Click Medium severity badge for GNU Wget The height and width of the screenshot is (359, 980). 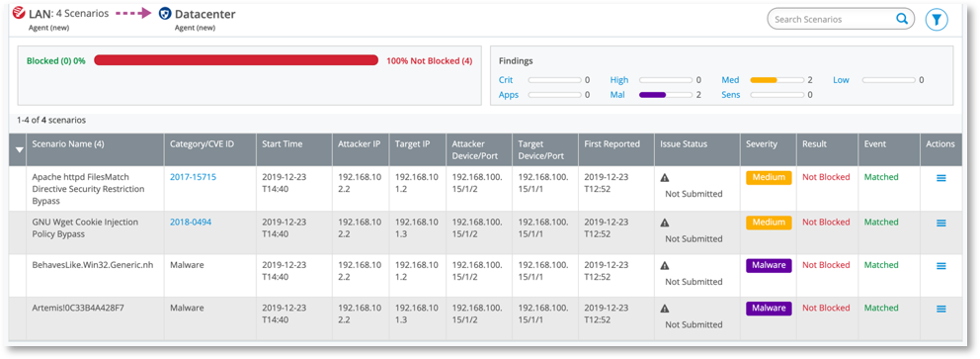pyautogui.click(x=769, y=223)
